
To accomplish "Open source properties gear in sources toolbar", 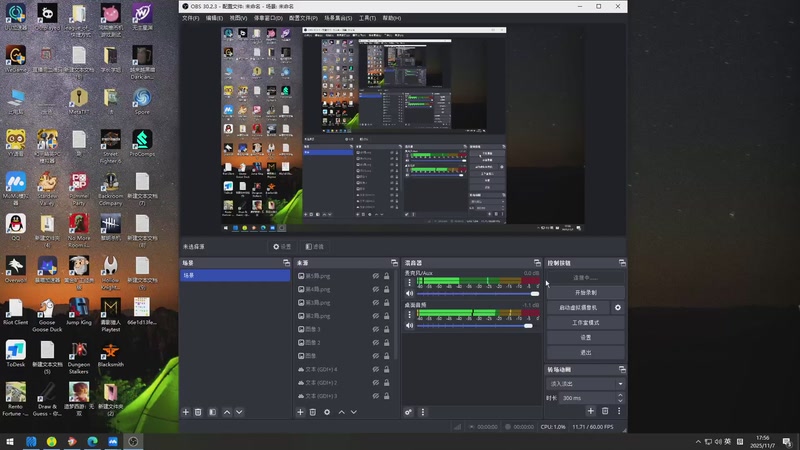I will [327, 412].
